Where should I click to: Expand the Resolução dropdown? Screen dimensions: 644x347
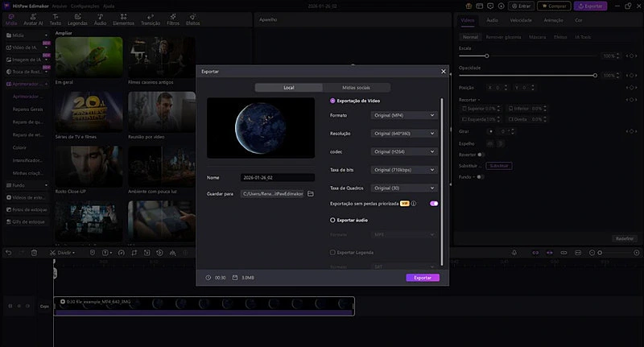coord(404,133)
